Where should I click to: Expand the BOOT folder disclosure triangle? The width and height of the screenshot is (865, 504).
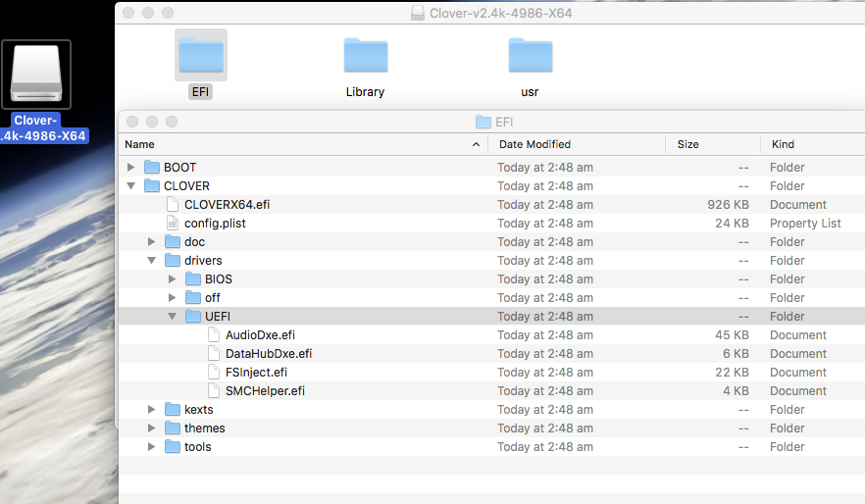pyautogui.click(x=130, y=167)
